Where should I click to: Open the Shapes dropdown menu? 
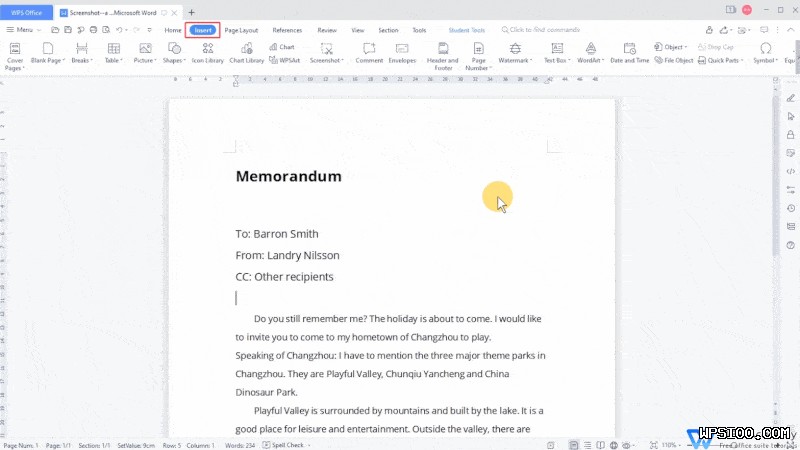pyautogui.click(x=173, y=54)
